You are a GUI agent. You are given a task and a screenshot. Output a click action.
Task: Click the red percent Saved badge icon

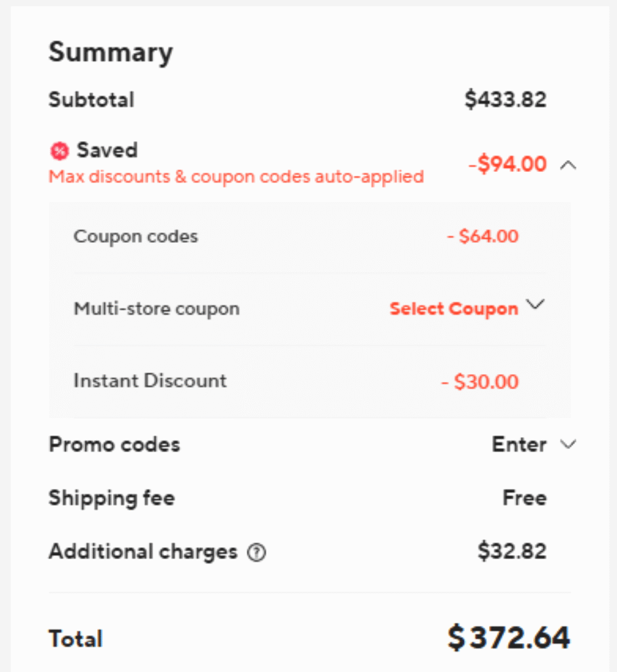tap(60, 152)
